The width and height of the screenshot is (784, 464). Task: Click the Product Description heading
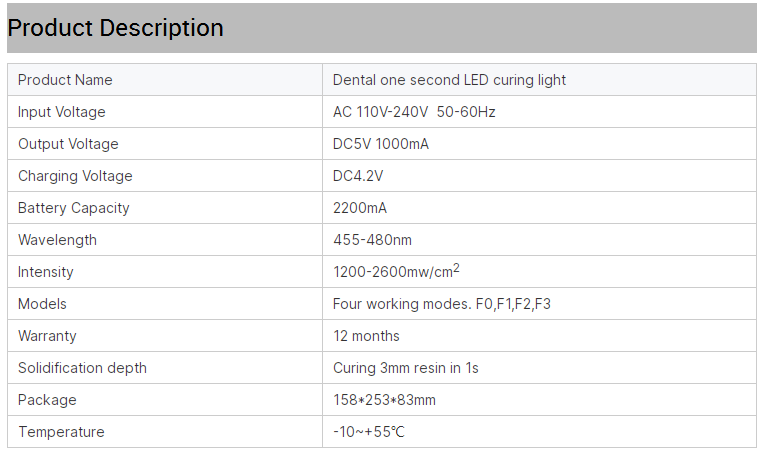[x=116, y=28]
